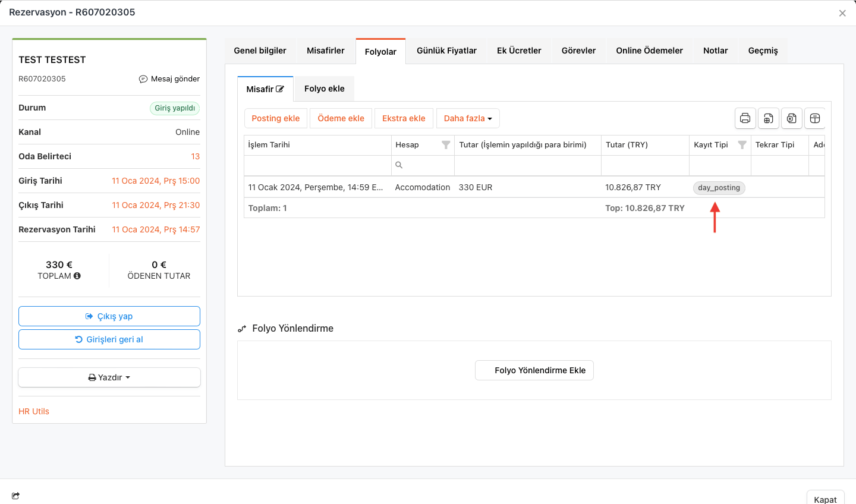The image size is (856, 504).
Task: Click the edit icon on Misafir folio tab
Action: (x=280, y=89)
